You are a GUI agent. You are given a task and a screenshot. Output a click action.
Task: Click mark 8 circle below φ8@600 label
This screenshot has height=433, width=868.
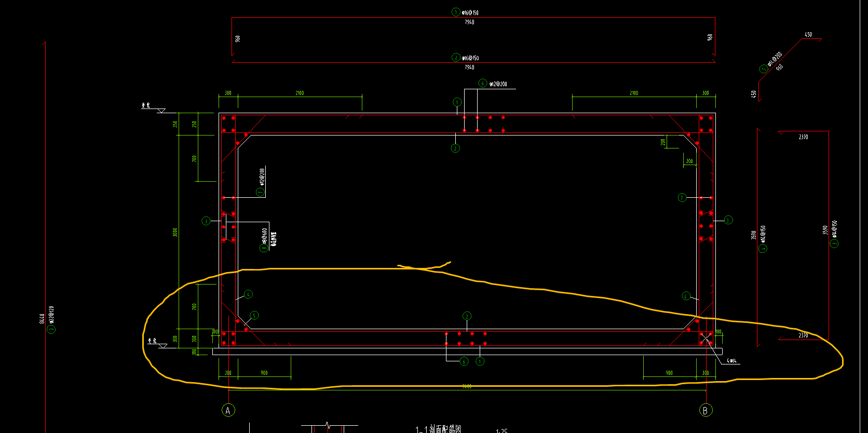point(264,248)
